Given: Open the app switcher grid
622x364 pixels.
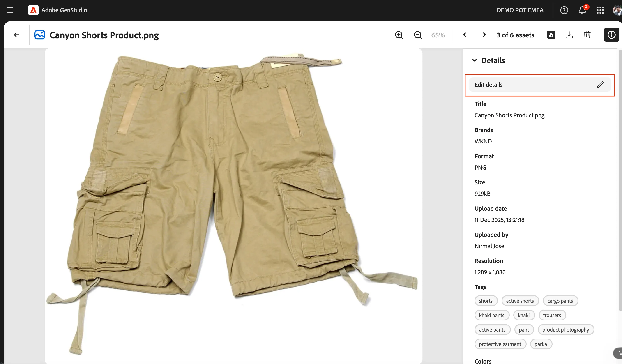Looking at the screenshot, I should pos(600,10).
